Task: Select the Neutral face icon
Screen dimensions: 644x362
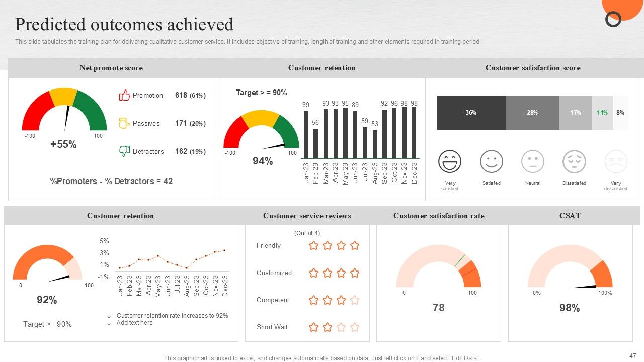Action: (533, 162)
